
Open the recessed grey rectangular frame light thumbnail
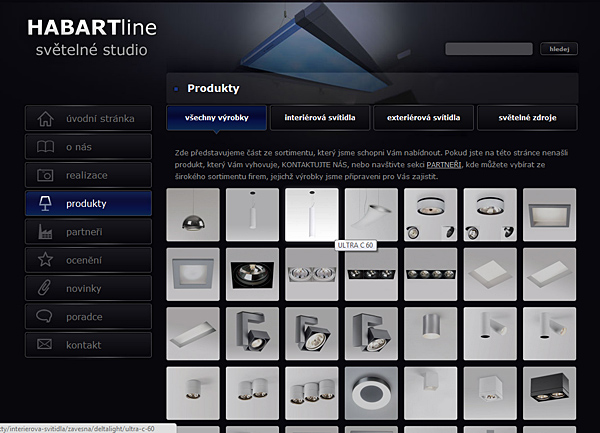click(x=549, y=215)
